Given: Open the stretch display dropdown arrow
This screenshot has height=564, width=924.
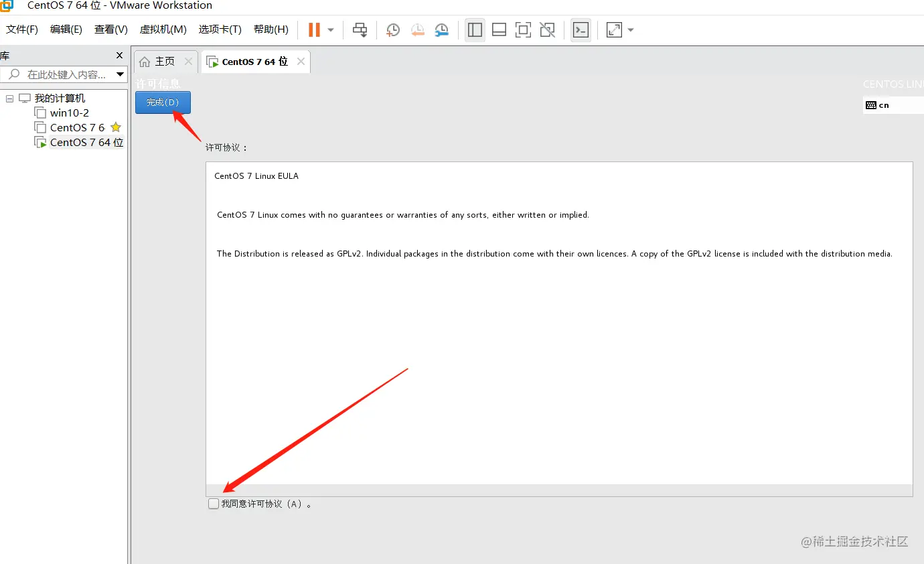Looking at the screenshot, I should (x=631, y=30).
